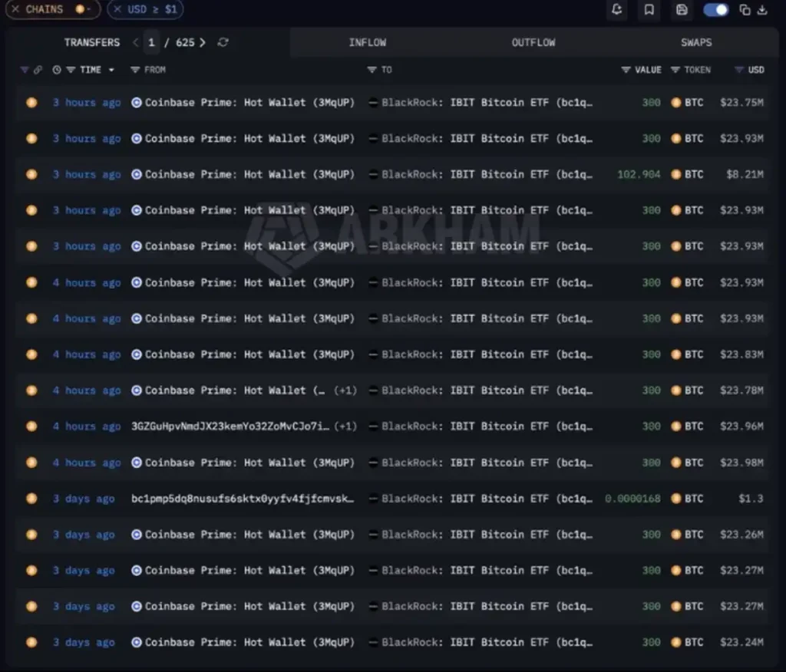Select the TRANSFERS tab
The width and height of the screenshot is (786, 672).
click(x=92, y=43)
